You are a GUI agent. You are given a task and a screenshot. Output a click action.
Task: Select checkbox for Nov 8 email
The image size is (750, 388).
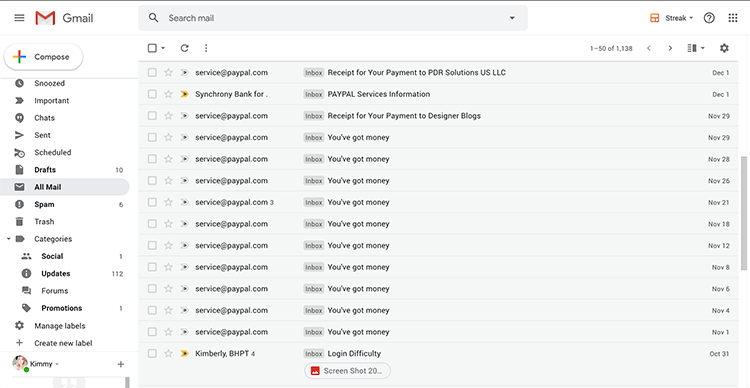pos(152,267)
